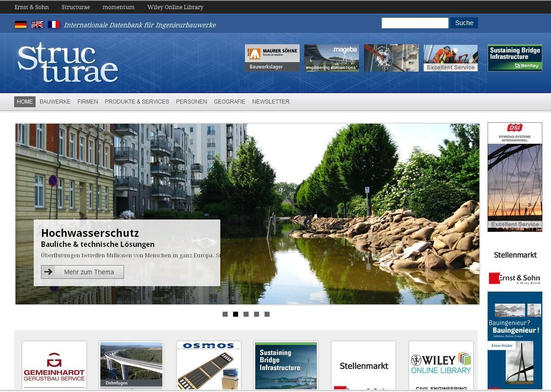Go to the Firmen menu item
551x392 pixels.
click(88, 102)
